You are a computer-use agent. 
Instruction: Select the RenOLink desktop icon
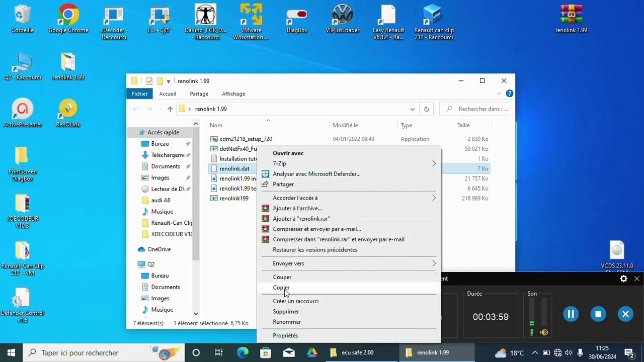click(68, 113)
